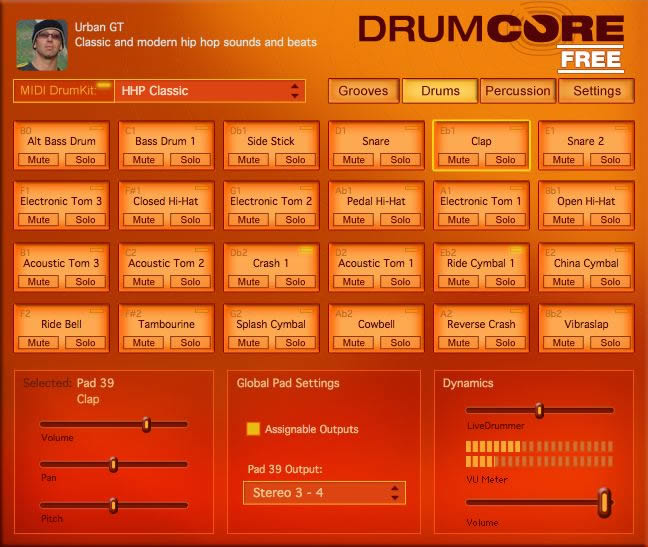This screenshot has height=547, width=648.
Task: Mute the Electronic Tom 2 pad
Action: [248, 220]
